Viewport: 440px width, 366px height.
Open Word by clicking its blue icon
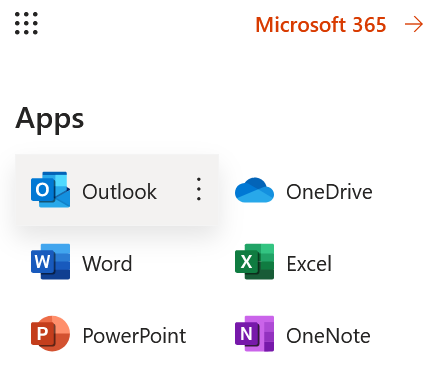[x=50, y=262]
